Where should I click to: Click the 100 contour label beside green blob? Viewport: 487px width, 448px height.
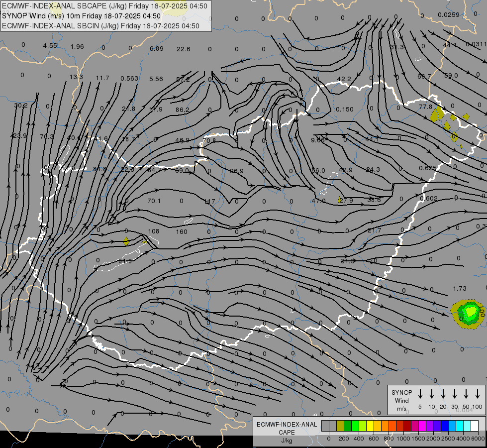(482, 311)
